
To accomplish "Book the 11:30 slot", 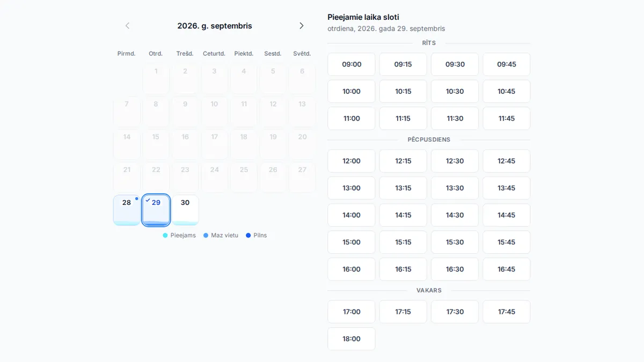I will click(455, 119).
